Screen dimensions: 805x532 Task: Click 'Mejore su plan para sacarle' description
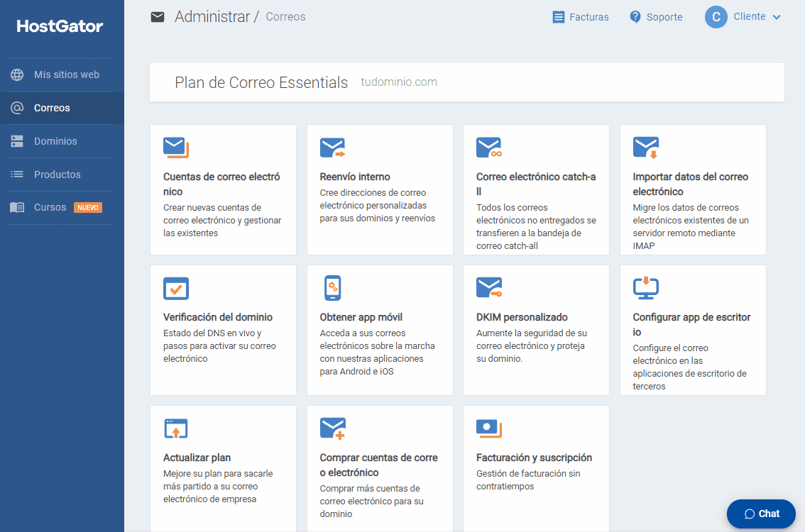pyautogui.click(x=218, y=487)
